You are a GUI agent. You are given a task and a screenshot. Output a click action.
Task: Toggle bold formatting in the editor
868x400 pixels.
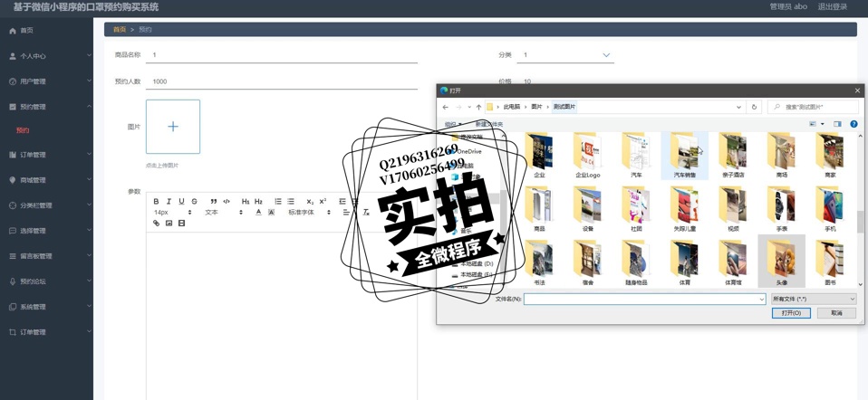click(156, 201)
